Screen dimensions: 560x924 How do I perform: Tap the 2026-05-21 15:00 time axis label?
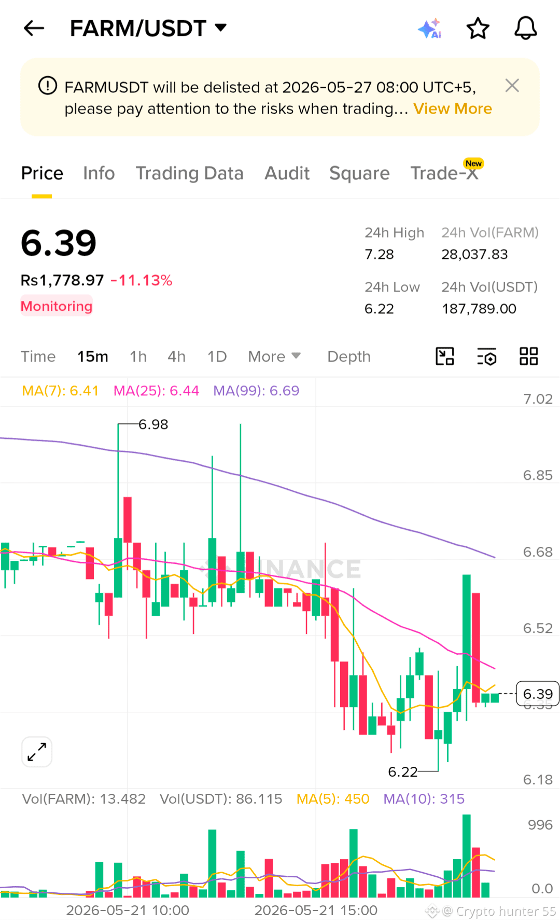pyautogui.click(x=316, y=911)
